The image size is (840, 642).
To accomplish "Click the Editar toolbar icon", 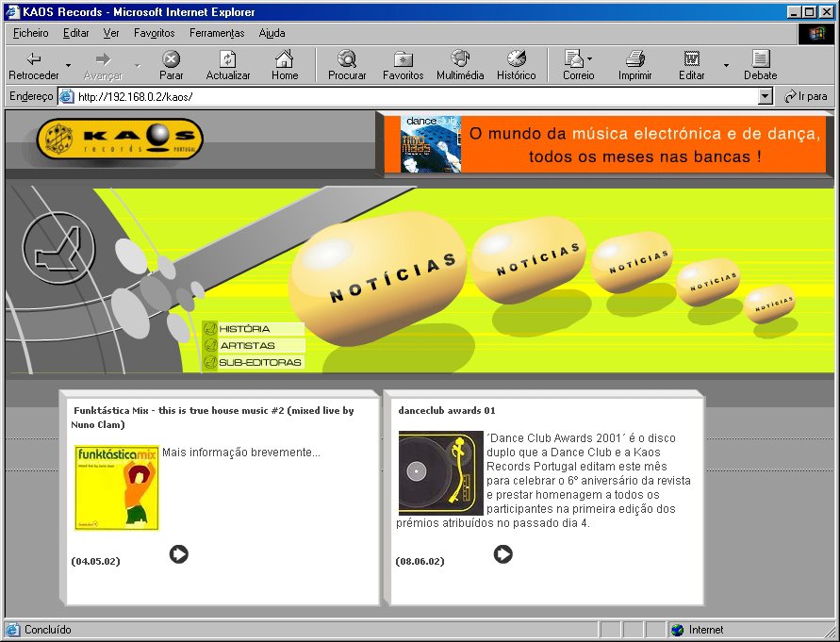I will 692,58.
